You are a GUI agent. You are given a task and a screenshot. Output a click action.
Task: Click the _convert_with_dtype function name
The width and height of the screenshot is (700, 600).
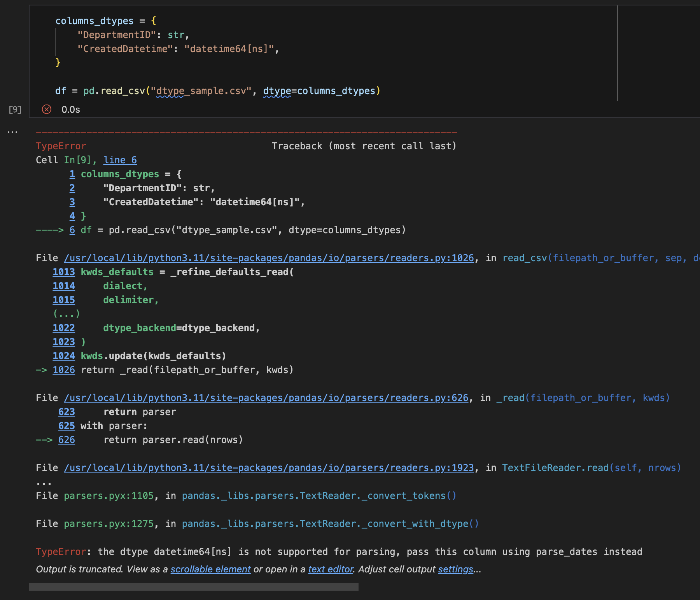coord(415,524)
